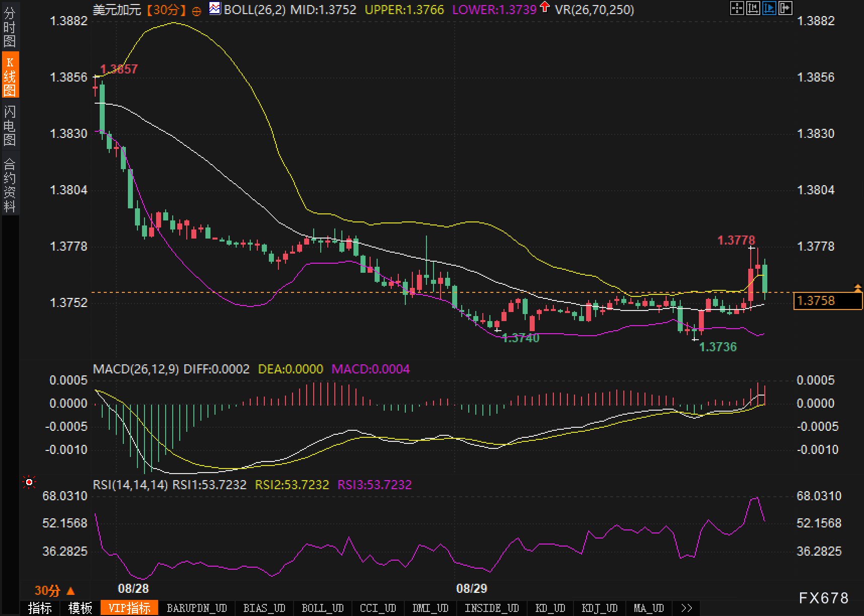Click the 模板 button in bottom bar
The image size is (864, 616).
pyautogui.click(x=80, y=608)
